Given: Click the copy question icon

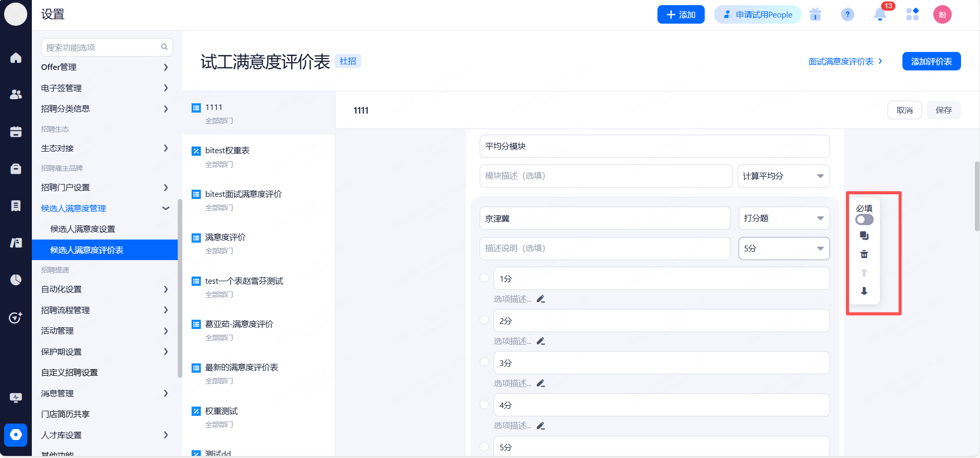Looking at the screenshot, I should pos(864,236).
